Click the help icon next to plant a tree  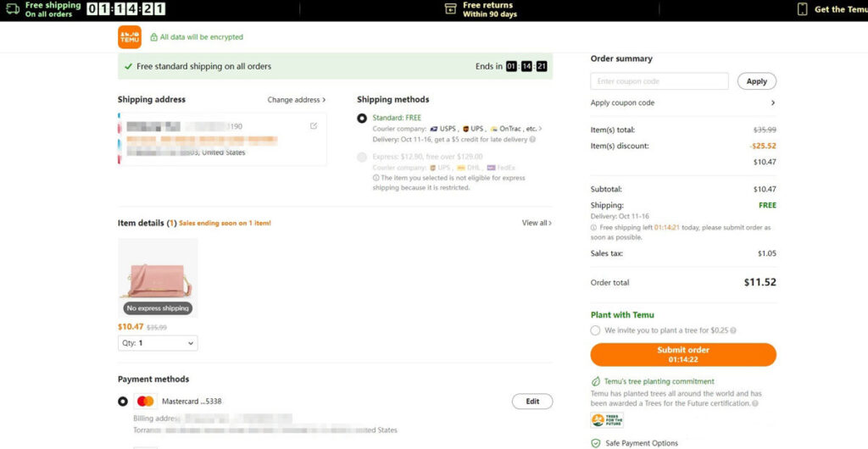[733, 330]
